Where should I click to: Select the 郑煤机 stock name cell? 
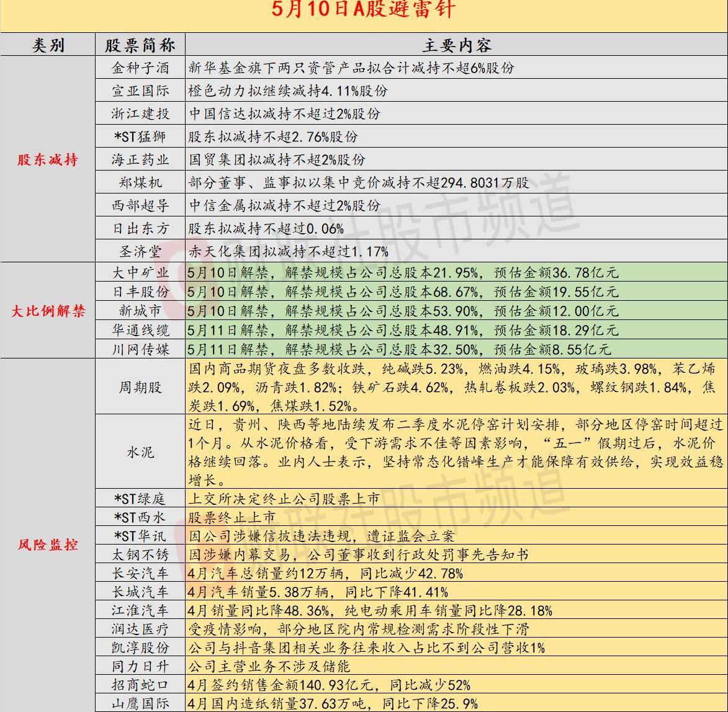pyautogui.click(x=140, y=182)
